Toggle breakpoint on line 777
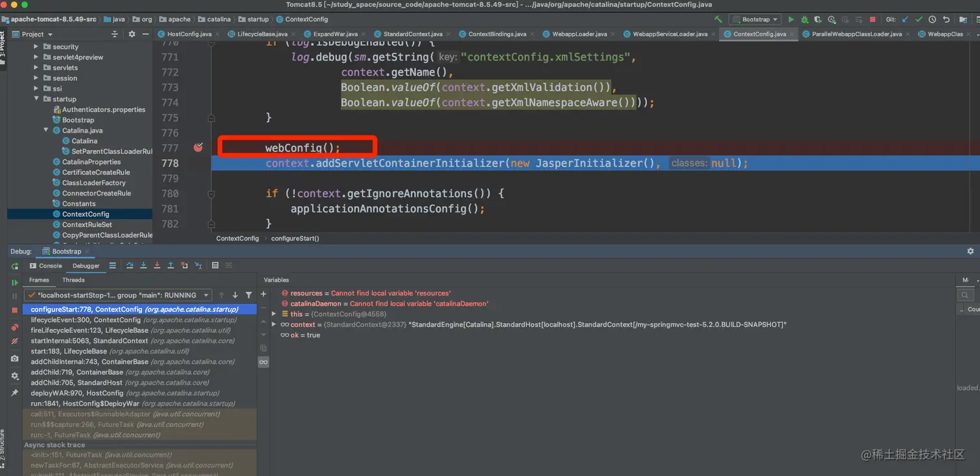Image resolution: width=980 pixels, height=476 pixels. click(198, 148)
